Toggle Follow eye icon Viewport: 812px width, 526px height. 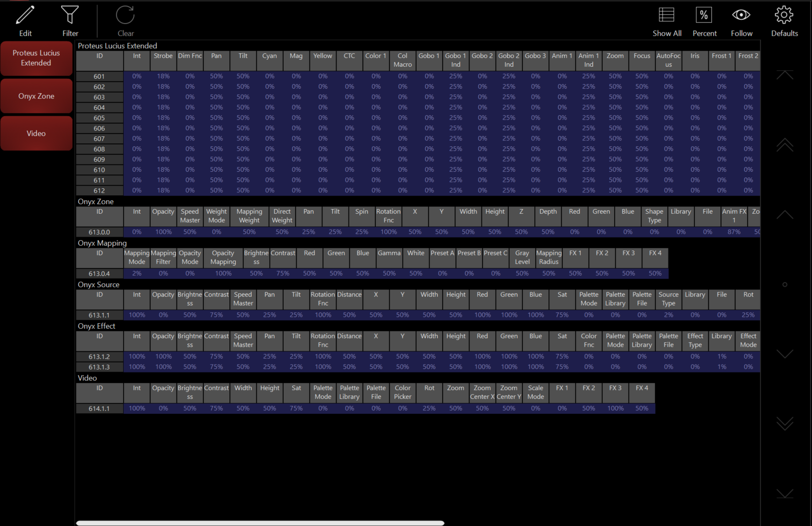tap(741, 15)
